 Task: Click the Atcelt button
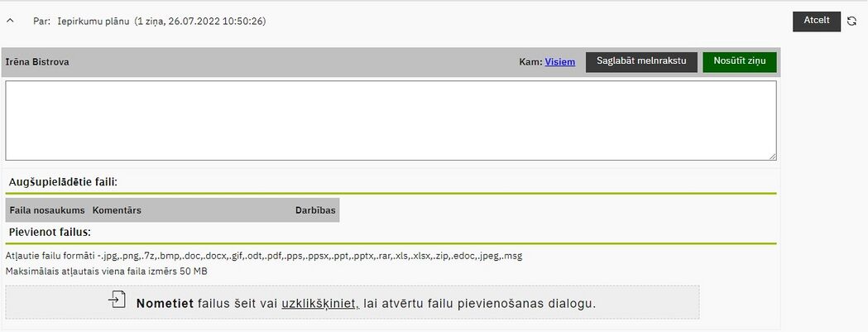817,21
